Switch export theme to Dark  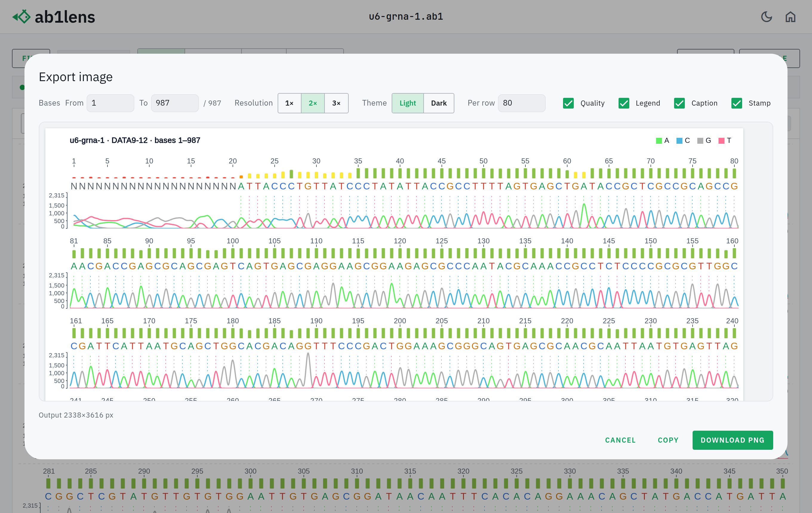tap(439, 103)
